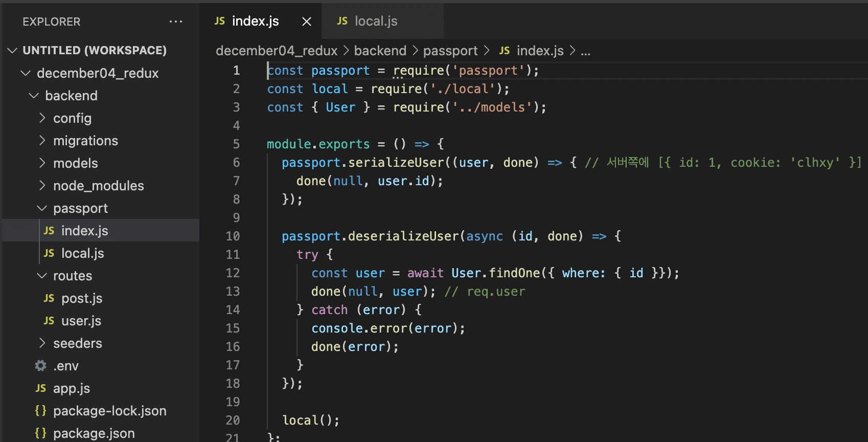Click local() call on line 20

coord(308,421)
